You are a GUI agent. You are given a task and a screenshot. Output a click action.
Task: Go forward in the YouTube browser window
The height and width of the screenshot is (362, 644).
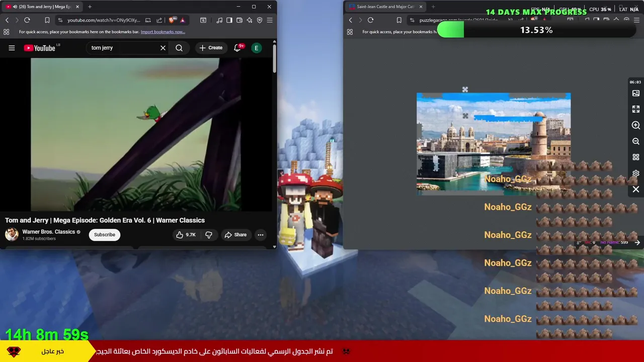(17, 20)
